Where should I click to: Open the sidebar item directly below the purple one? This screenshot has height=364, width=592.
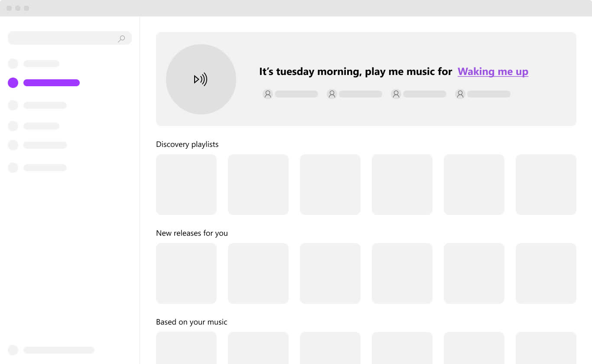[37, 105]
